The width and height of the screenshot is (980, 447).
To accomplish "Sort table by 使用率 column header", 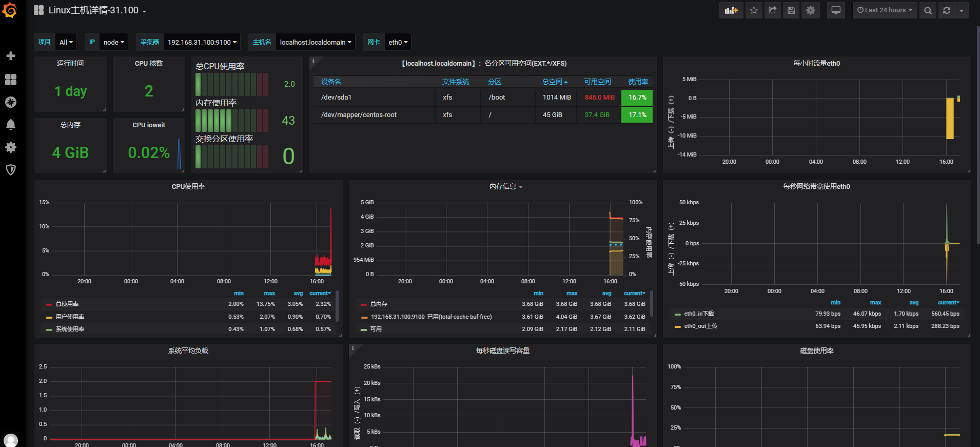I will [x=638, y=82].
